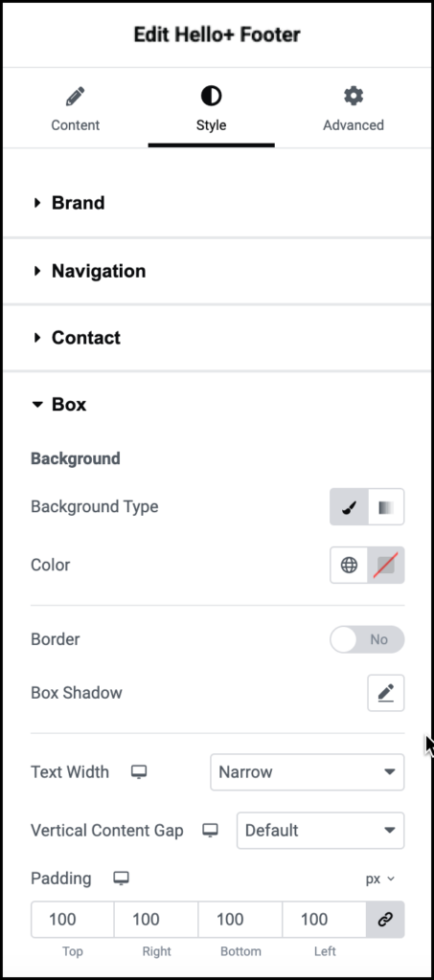Click the monitor icon next to Vertical Content Gap
434x980 pixels.
point(211,831)
